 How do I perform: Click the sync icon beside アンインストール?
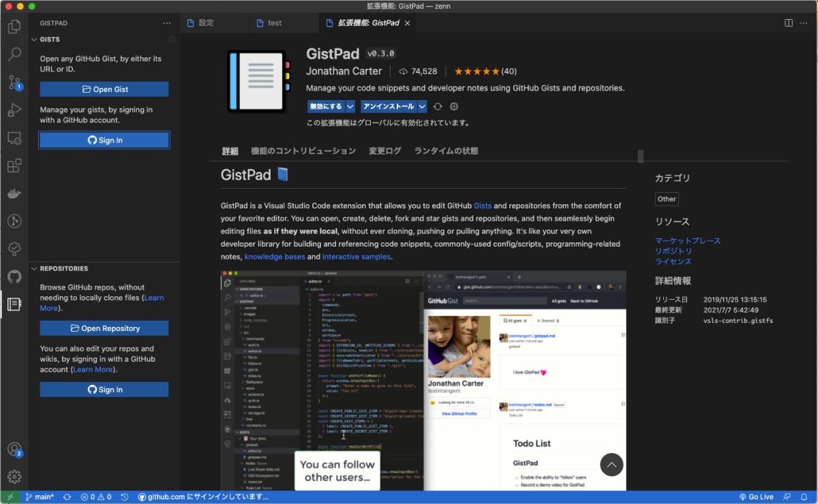(x=438, y=106)
